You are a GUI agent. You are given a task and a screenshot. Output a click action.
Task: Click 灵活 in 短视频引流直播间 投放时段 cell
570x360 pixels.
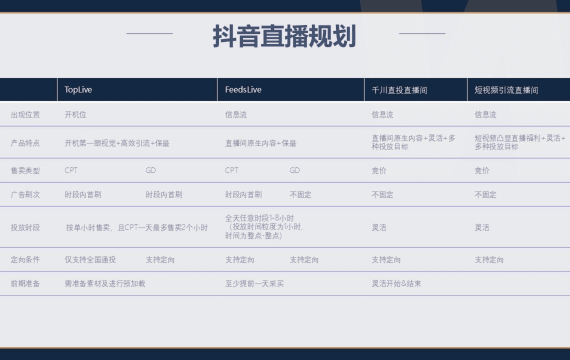(482, 228)
